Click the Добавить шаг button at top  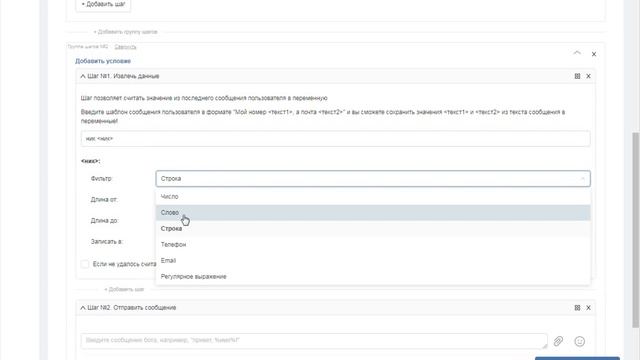point(103,5)
